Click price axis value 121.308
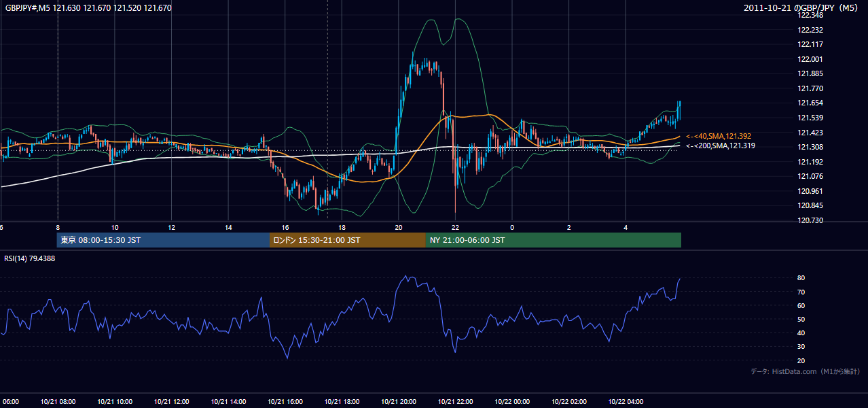868x408 pixels. 810,147
